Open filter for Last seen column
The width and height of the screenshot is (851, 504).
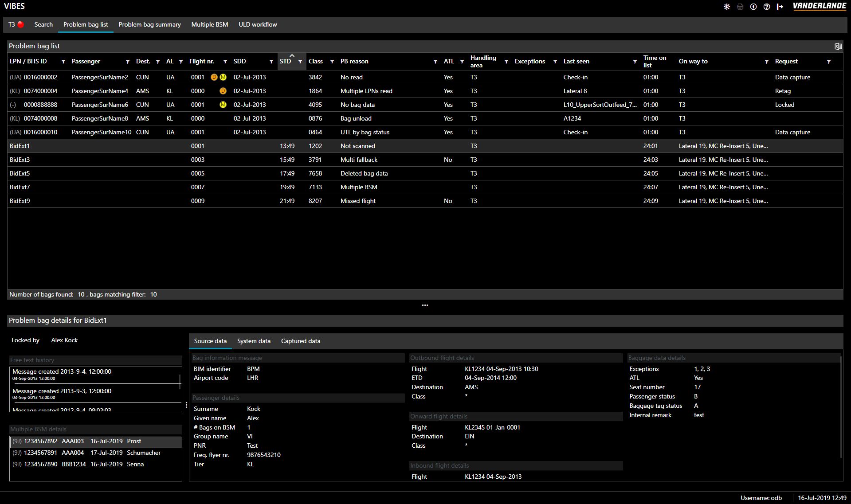[635, 62]
